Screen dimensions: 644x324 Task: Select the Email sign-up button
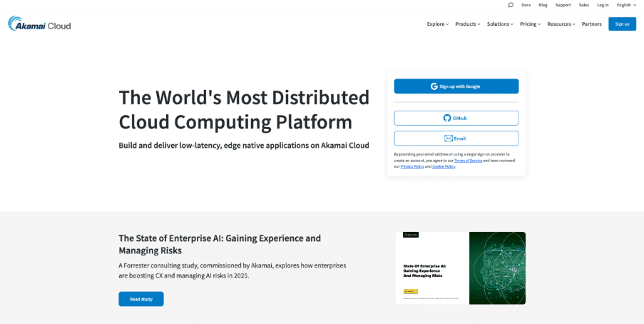(x=456, y=138)
